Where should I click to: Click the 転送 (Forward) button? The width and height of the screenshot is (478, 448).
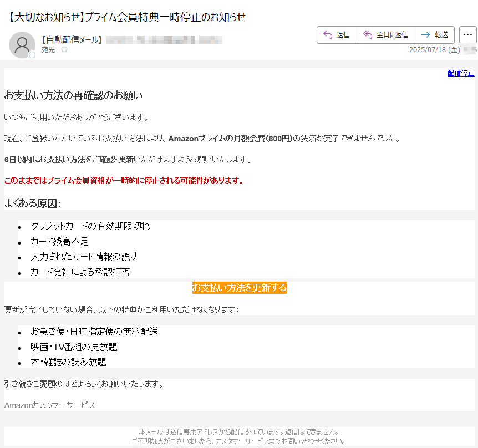click(x=435, y=35)
